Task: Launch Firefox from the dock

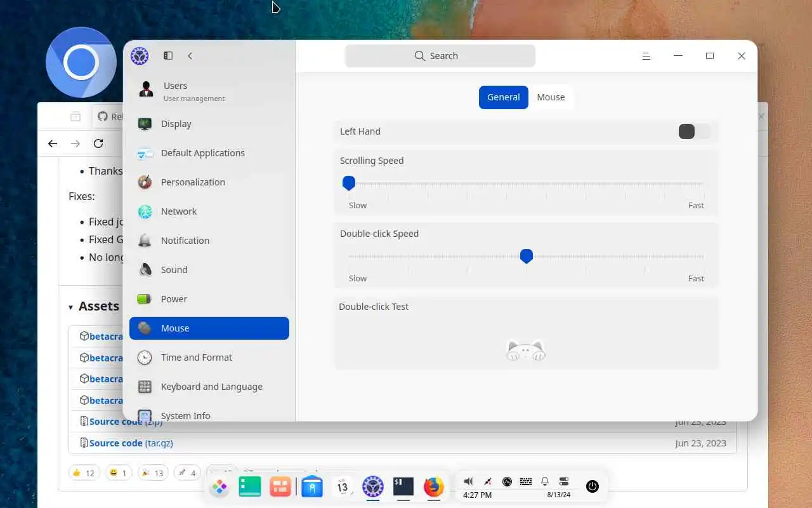Action: (434, 487)
